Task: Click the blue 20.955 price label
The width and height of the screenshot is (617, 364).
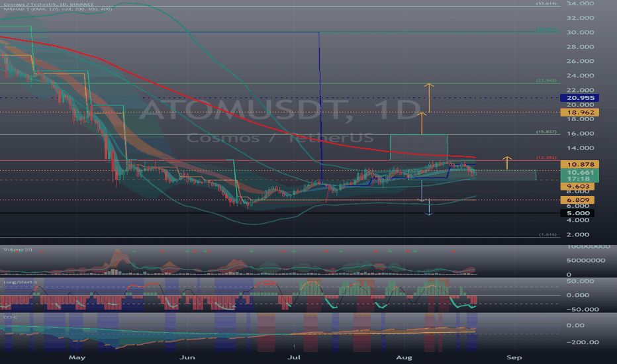Action: [580, 98]
